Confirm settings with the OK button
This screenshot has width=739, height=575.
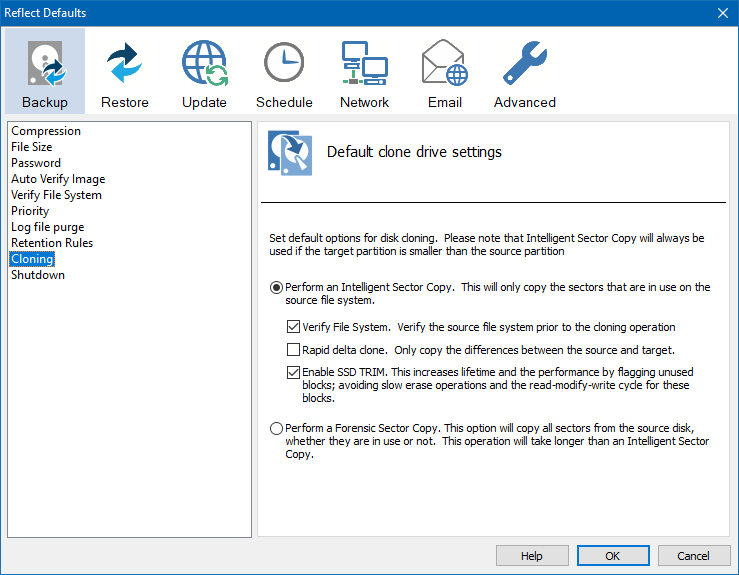613,556
